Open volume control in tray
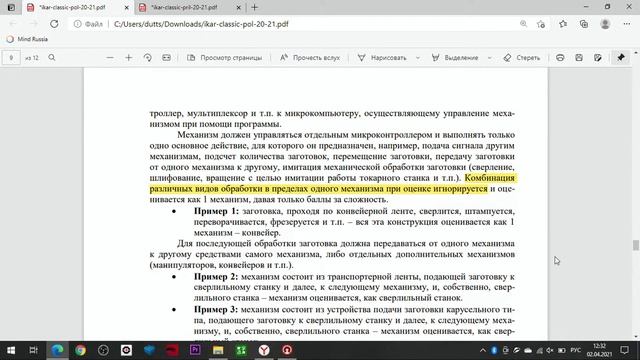The height and width of the screenshot is (360, 640). pyautogui.click(x=550, y=350)
